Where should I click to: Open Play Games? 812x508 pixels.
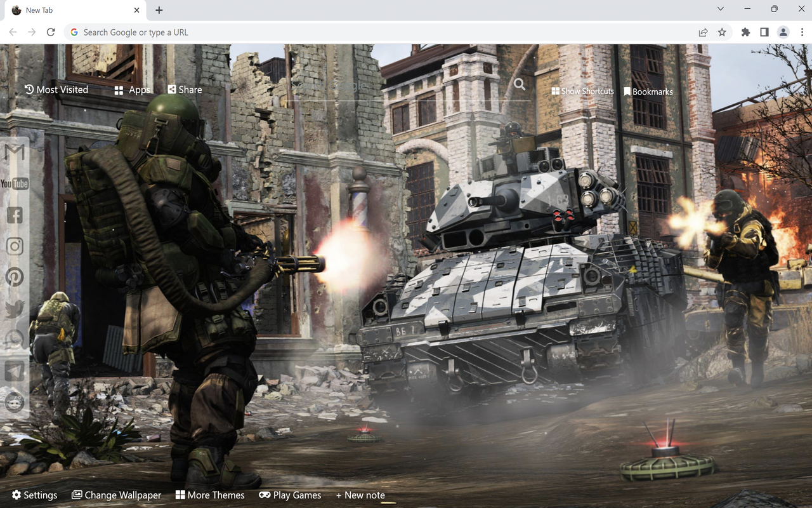pyautogui.click(x=290, y=495)
